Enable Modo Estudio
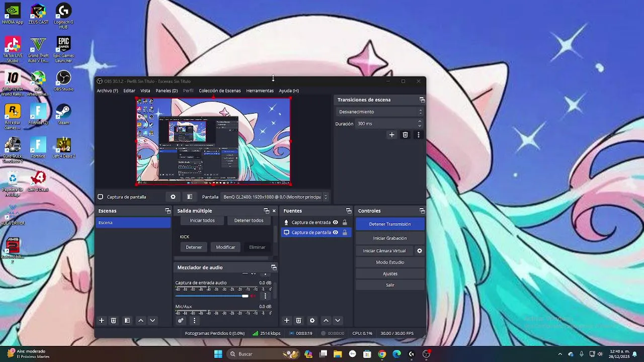Screen dimensions: 644x362 tap(390, 262)
